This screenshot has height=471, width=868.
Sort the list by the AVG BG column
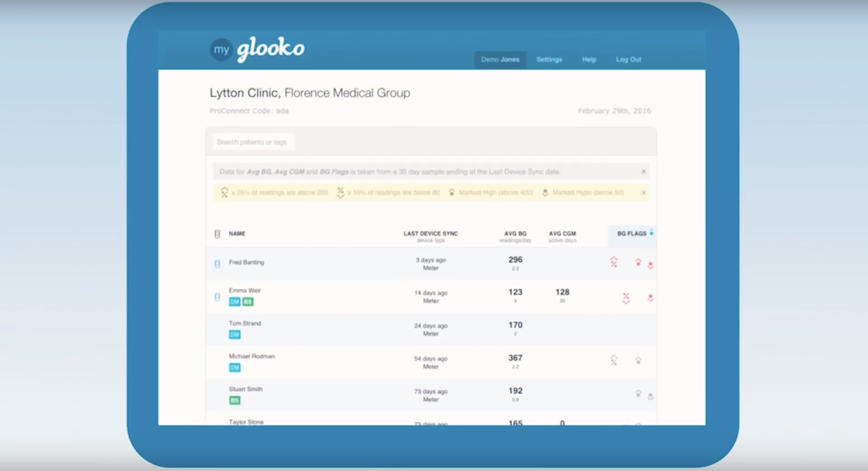[x=515, y=233]
